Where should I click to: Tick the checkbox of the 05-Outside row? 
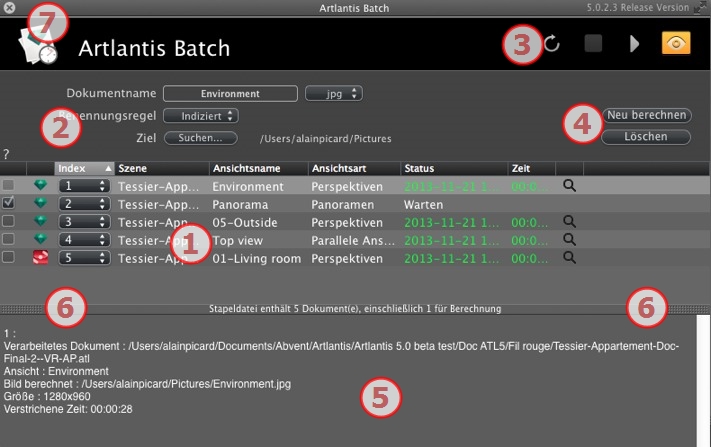point(8,221)
